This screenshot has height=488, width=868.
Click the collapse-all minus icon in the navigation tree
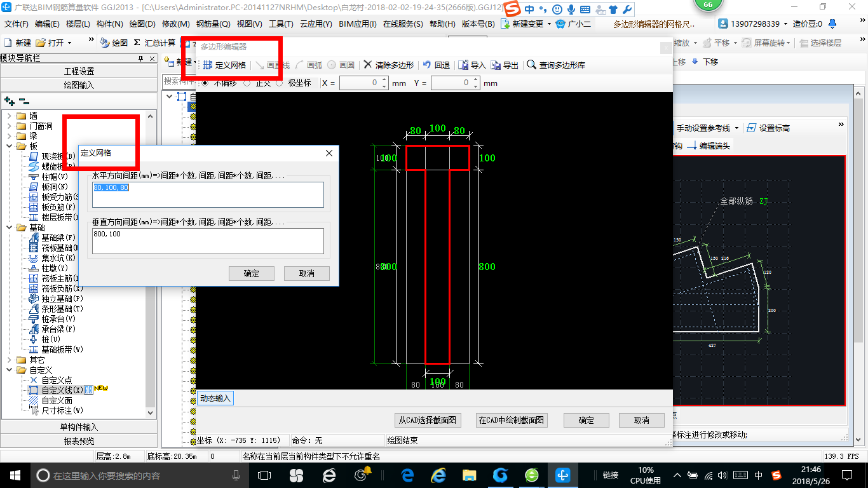[x=24, y=101]
